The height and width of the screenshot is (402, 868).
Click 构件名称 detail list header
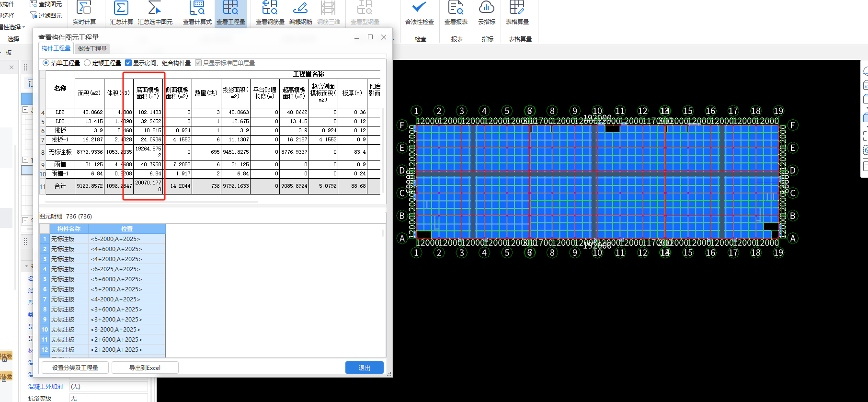point(69,229)
